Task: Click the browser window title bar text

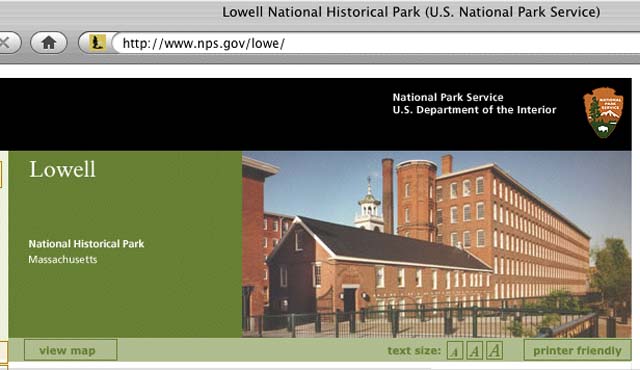Action: pyautogui.click(x=411, y=12)
